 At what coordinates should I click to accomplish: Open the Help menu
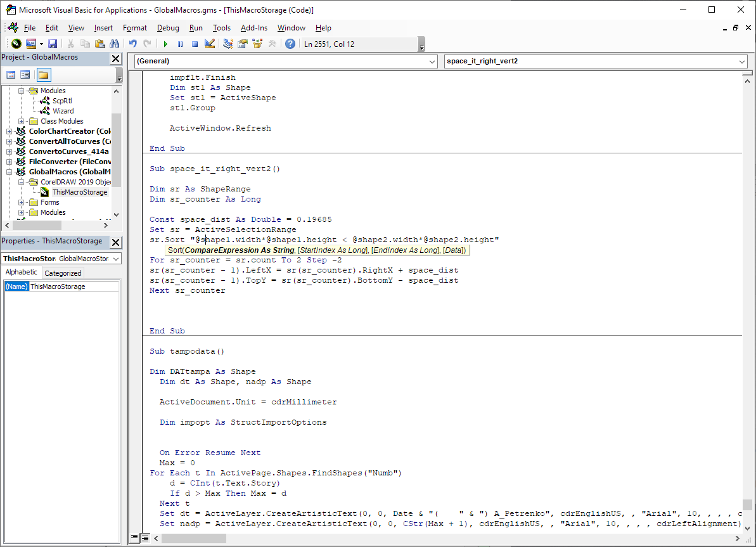coord(323,28)
